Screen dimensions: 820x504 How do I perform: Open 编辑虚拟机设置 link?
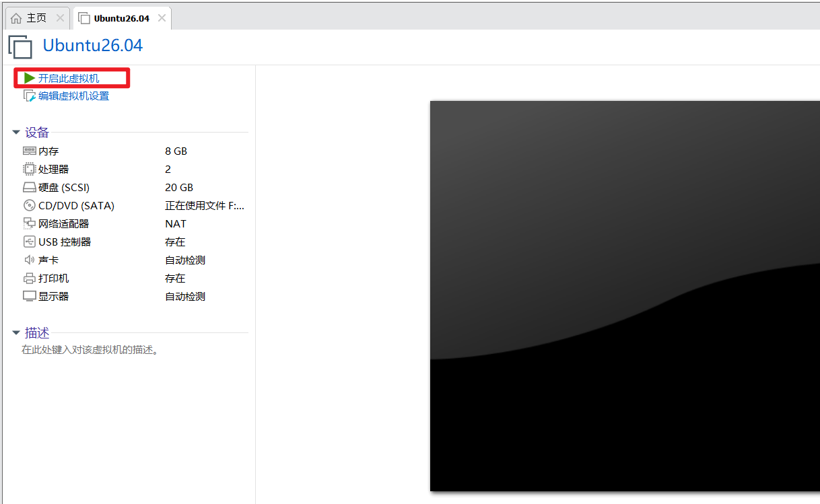pyautogui.click(x=73, y=96)
